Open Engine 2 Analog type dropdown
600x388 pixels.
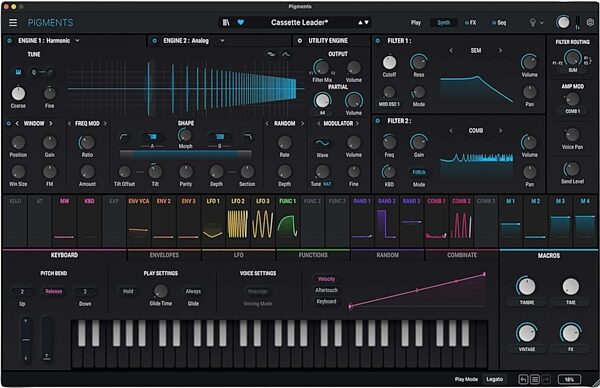[x=222, y=41]
